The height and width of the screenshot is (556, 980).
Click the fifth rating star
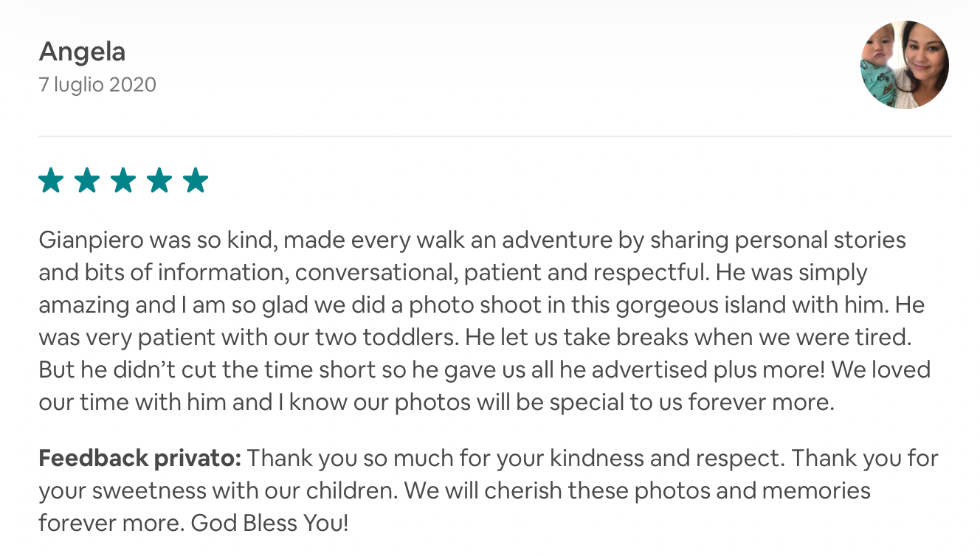click(196, 180)
